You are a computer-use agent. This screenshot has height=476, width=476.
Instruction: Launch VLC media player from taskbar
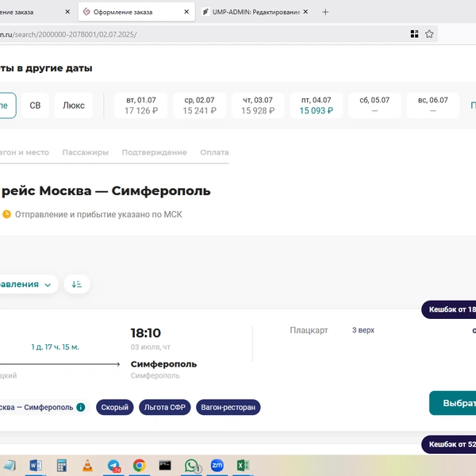tap(88, 465)
